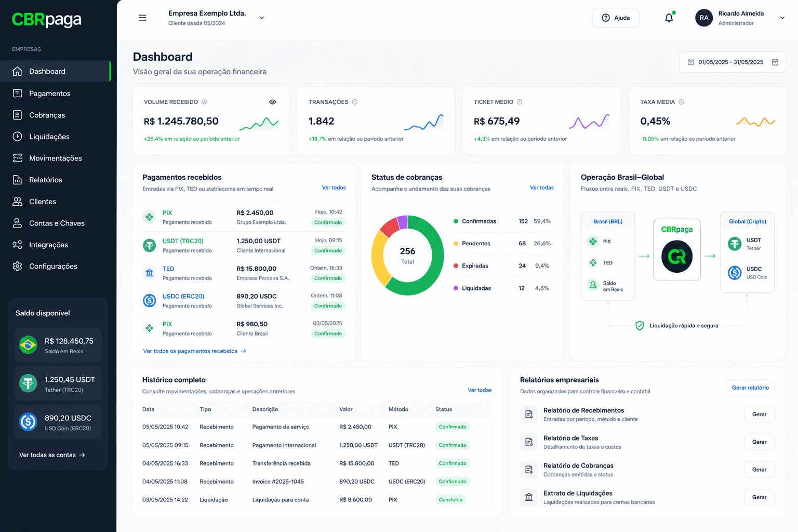Click Ver todos in Pagamentos recebidos header
Image resolution: width=798 pixels, height=532 pixels.
coord(334,188)
